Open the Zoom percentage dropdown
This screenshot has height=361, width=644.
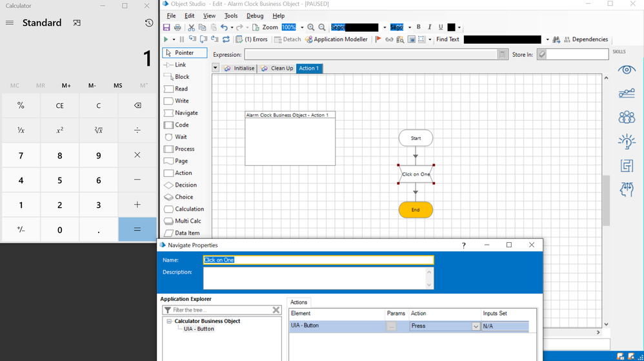click(301, 28)
